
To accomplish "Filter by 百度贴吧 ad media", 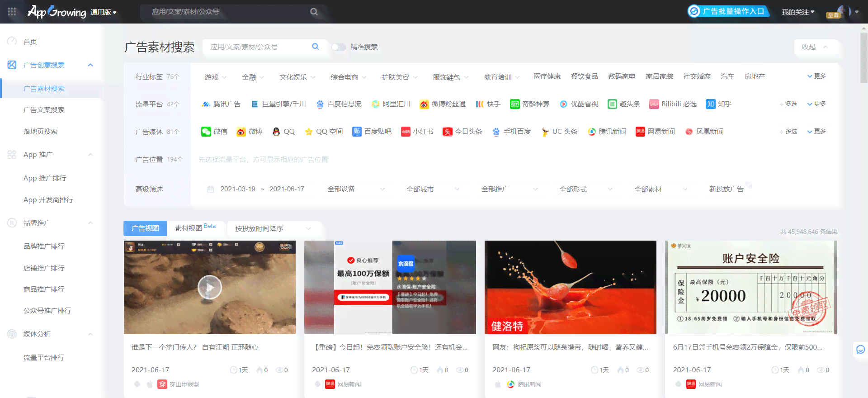I will coord(372,132).
